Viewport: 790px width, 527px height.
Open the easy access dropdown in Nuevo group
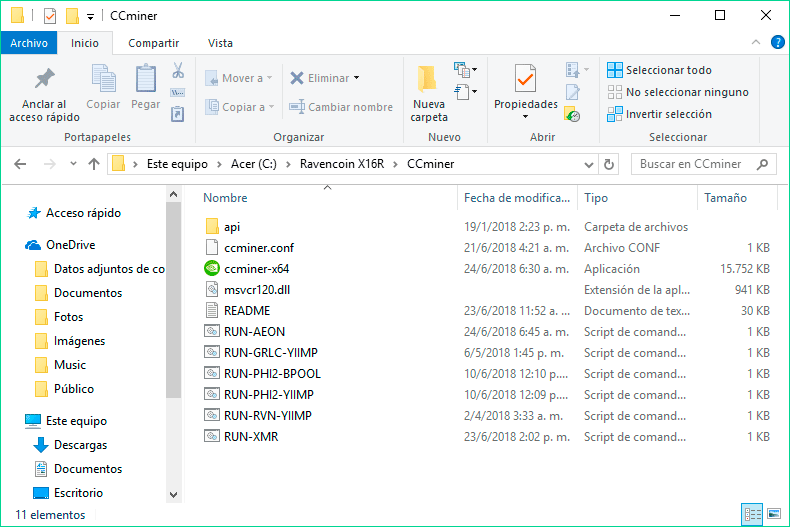point(466,92)
